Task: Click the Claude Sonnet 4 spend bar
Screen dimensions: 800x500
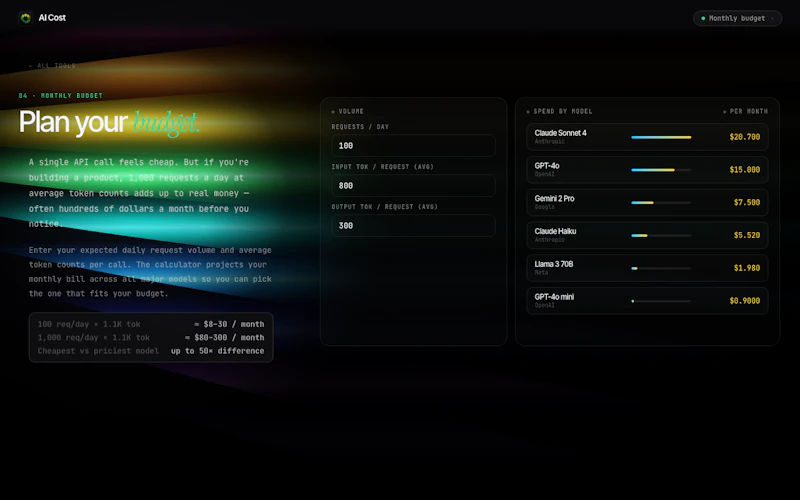Action: [661, 137]
